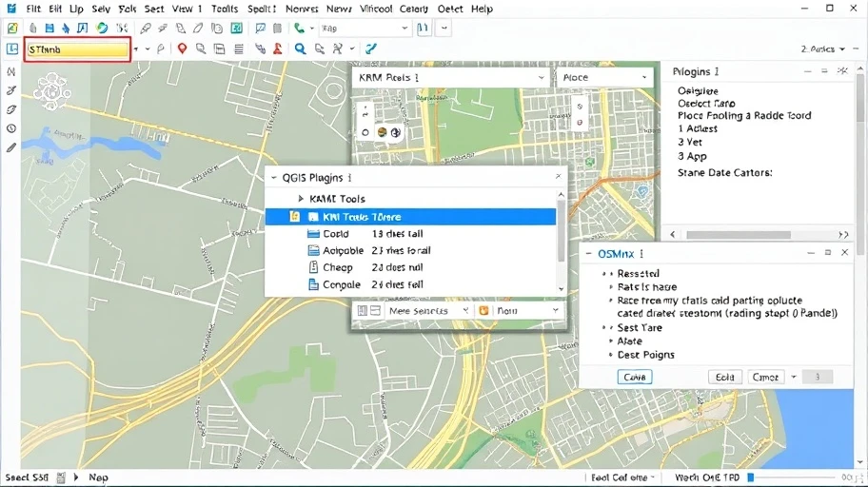Click the Ecid button in OSMnx panel
The width and height of the screenshot is (868, 487).
click(x=724, y=377)
